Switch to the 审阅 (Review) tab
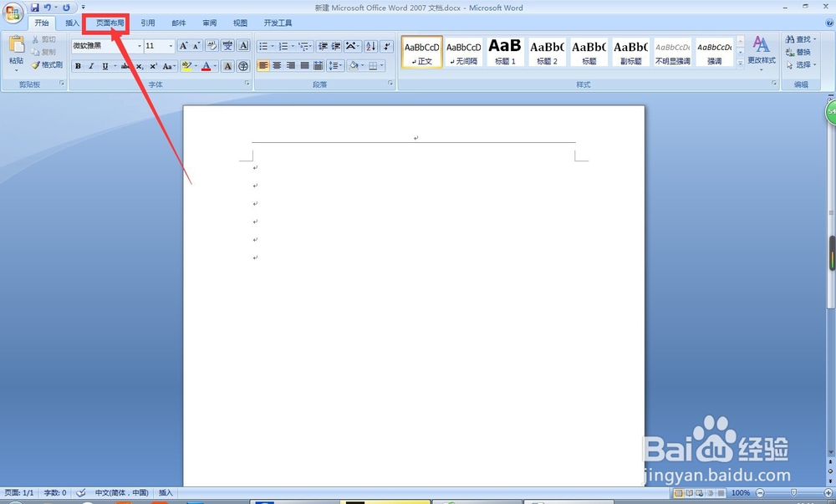The image size is (836, 504). (210, 23)
